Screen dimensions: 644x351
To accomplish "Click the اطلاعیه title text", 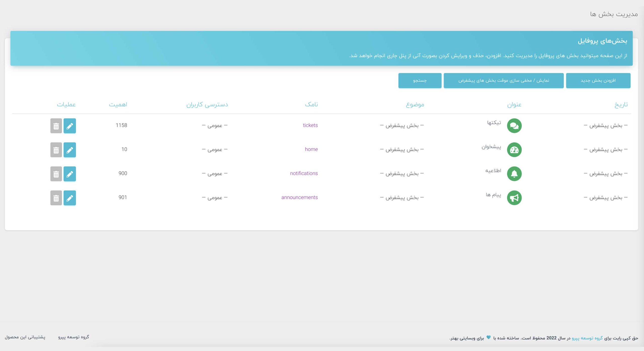I will pos(493,170).
